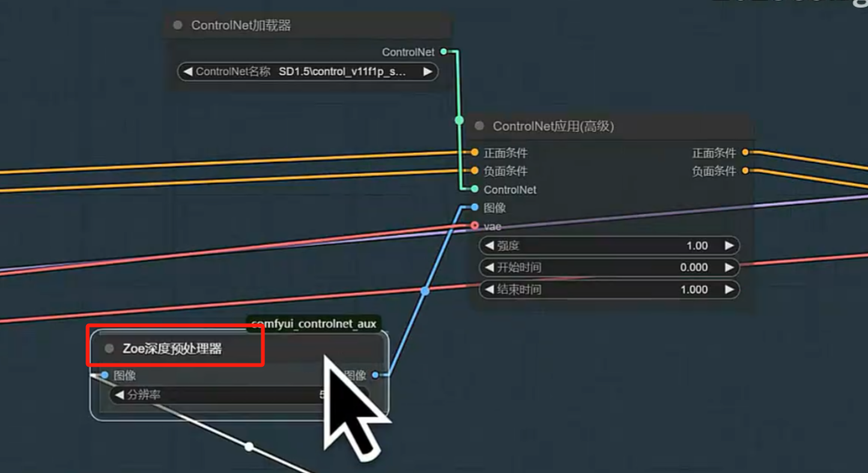Viewport: 868px width, 473px height.
Task: Click the blue 图像 input port on ControlNet应用
Action: pyautogui.click(x=475, y=208)
